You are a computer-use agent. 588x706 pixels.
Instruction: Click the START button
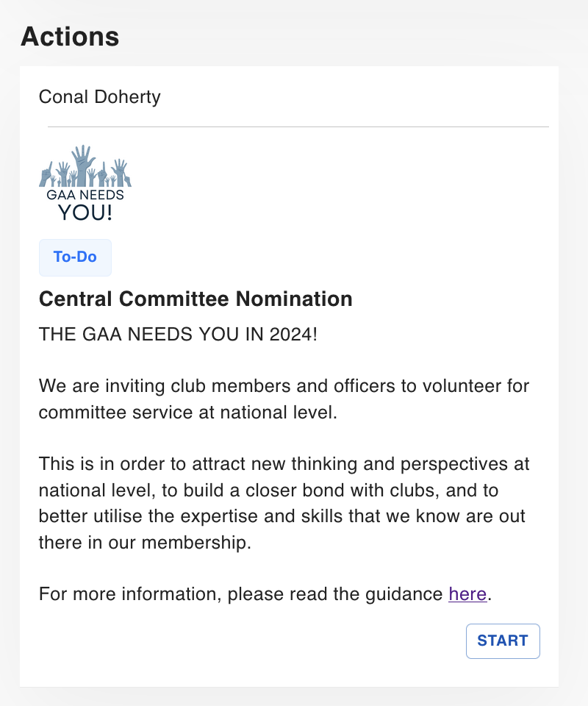point(503,641)
